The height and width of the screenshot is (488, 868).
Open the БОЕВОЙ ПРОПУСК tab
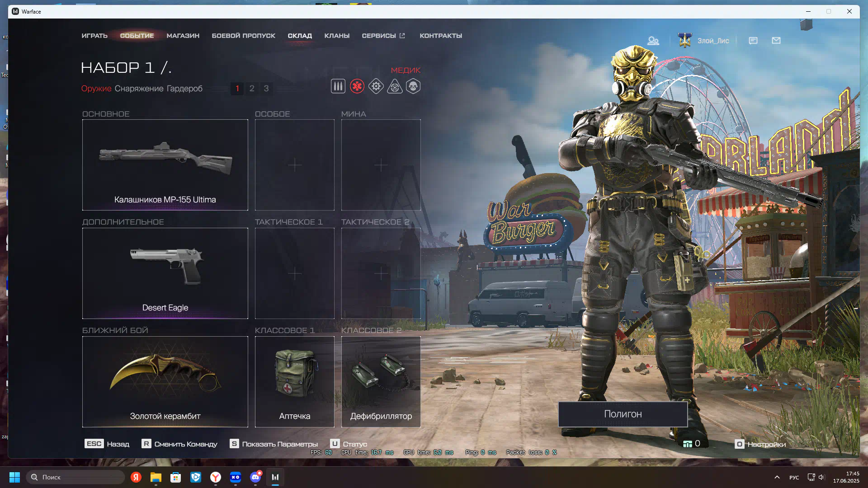click(x=244, y=36)
